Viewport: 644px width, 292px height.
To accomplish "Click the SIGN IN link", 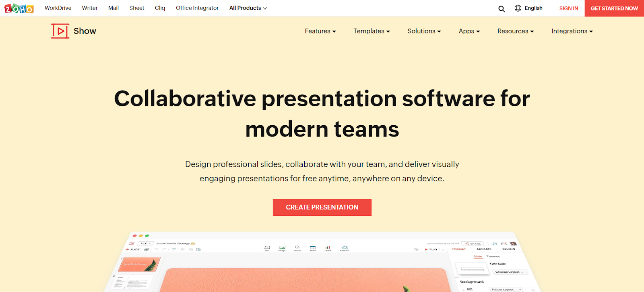I will tap(569, 8).
